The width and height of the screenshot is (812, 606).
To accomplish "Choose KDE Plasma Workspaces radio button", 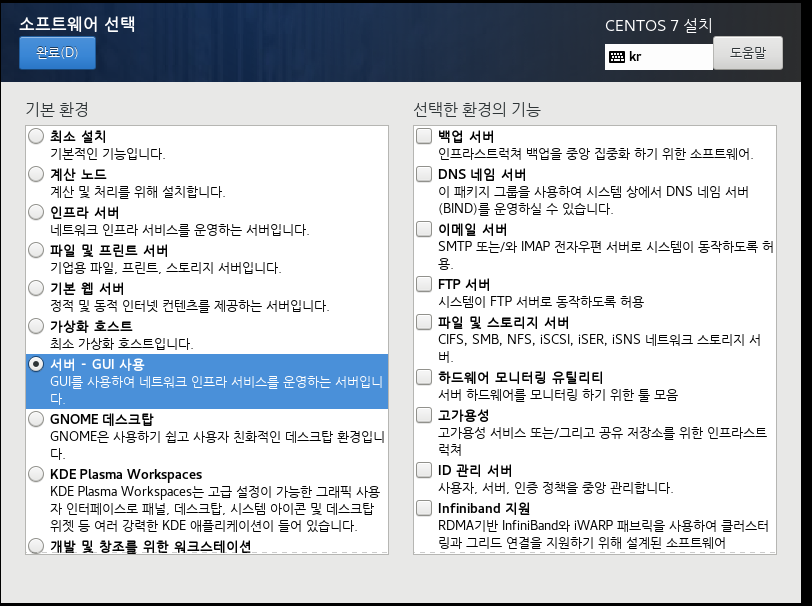I will coord(36,474).
